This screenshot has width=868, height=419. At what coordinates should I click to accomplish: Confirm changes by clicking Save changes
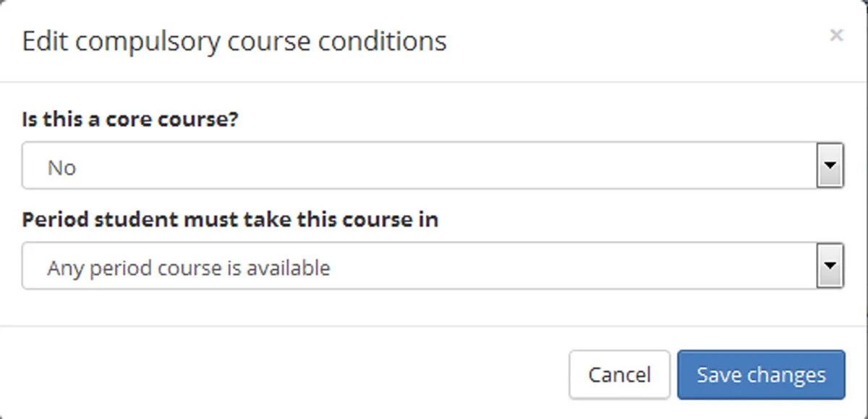pos(760,374)
